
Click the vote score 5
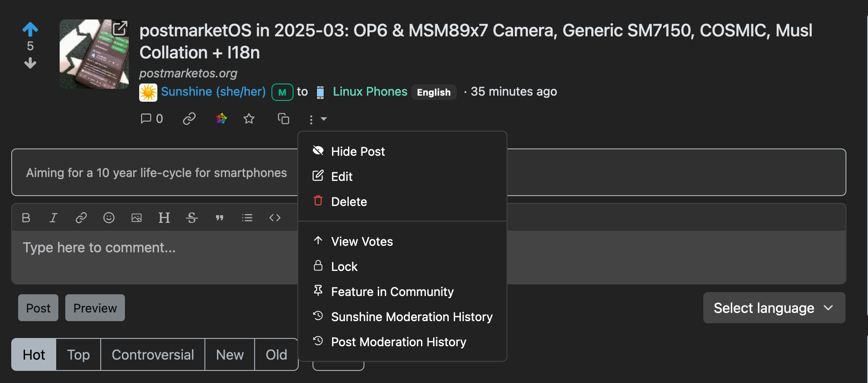point(30,46)
